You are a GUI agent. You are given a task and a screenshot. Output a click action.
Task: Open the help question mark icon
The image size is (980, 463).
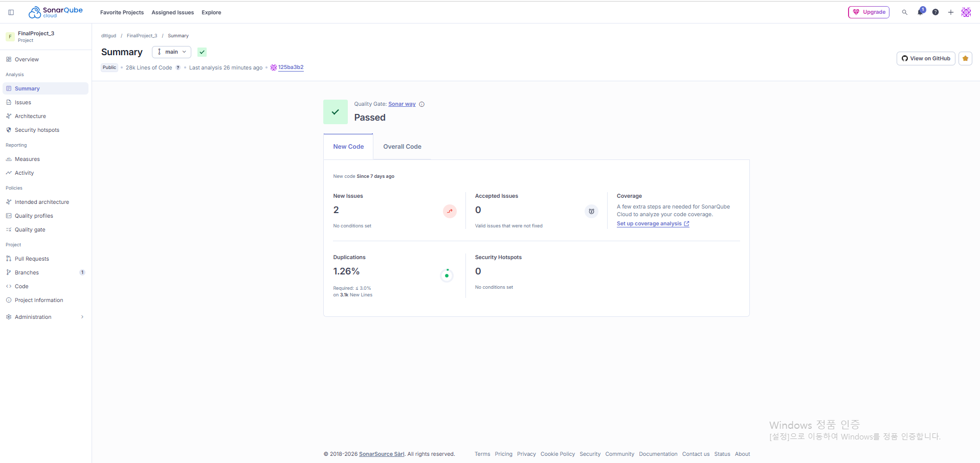click(x=936, y=12)
